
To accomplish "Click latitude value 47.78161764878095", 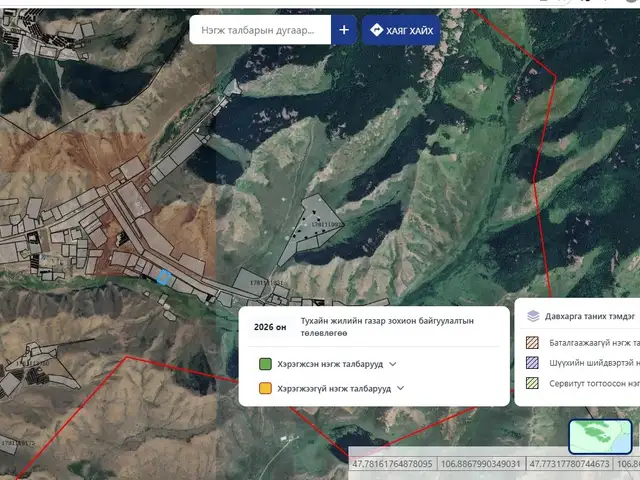I will (x=392, y=464).
